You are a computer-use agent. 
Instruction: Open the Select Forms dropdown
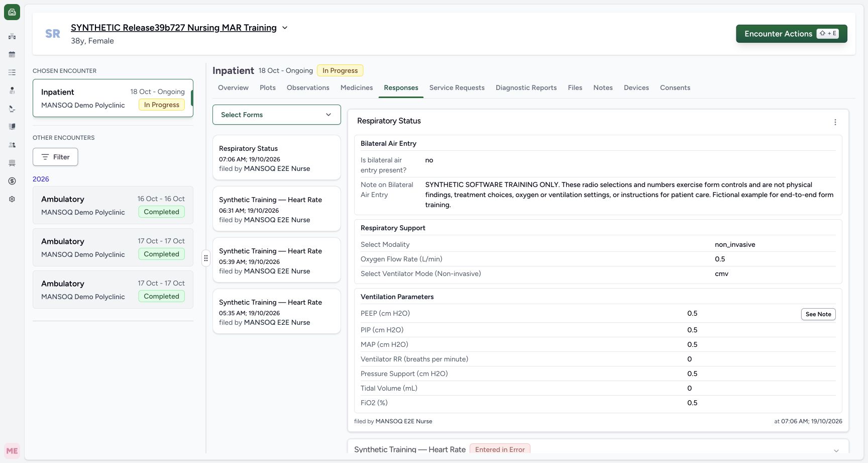pyautogui.click(x=277, y=115)
